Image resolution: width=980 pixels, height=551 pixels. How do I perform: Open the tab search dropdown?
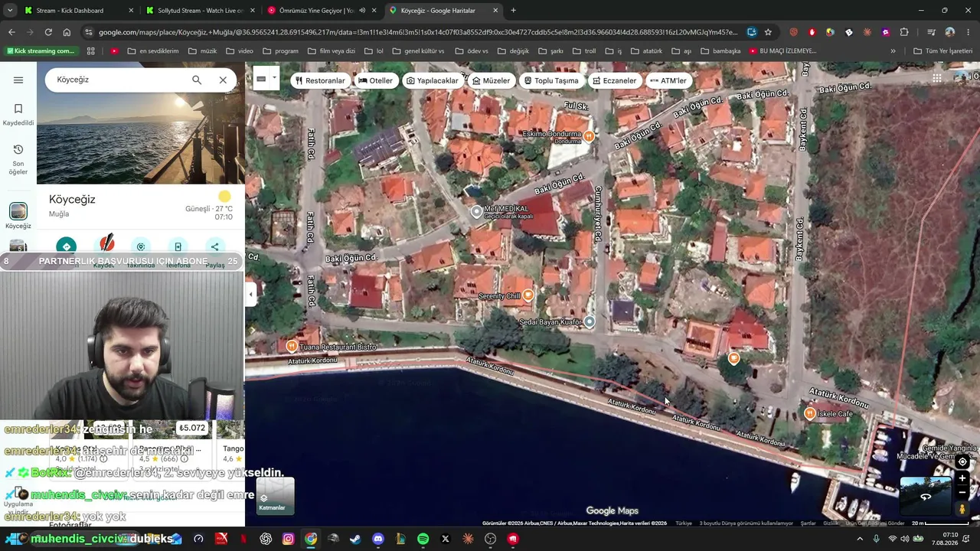click(10, 11)
